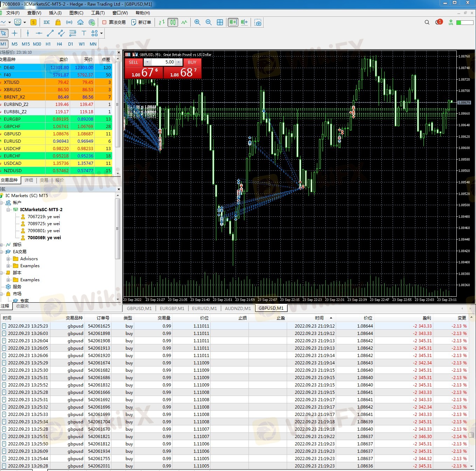Open the MetaEditor IDE
This screenshot has width=476, height=471.
pos(47,22)
